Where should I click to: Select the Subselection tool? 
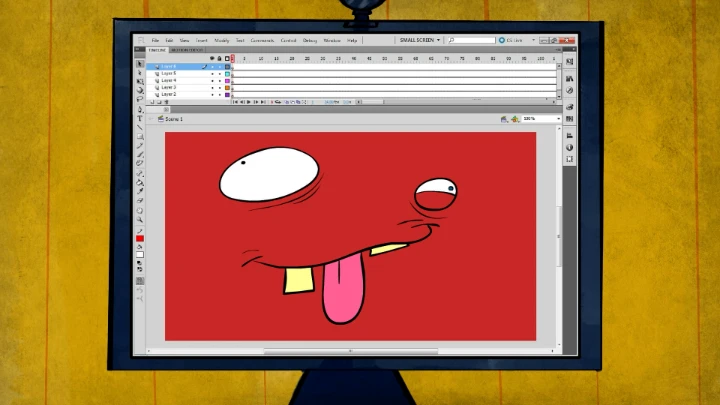140,73
